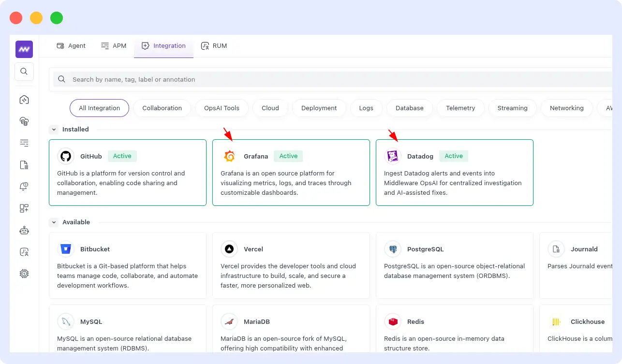
Task: Open the chip icon at the sidebar bottom
Action: (x=24, y=274)
